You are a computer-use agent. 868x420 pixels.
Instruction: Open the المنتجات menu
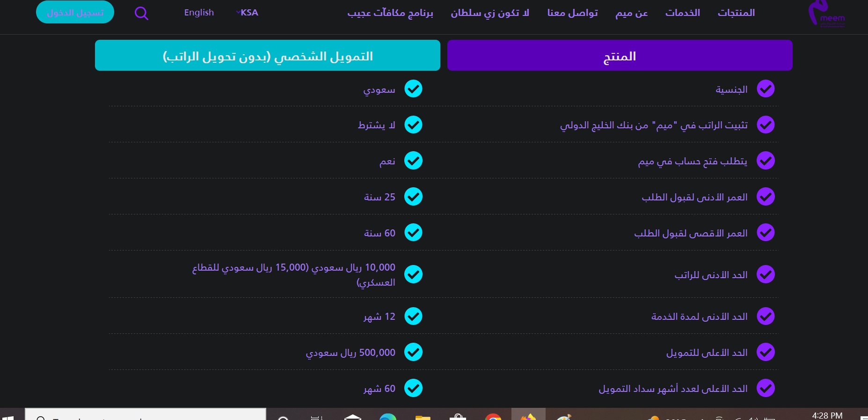click(736, 13)
